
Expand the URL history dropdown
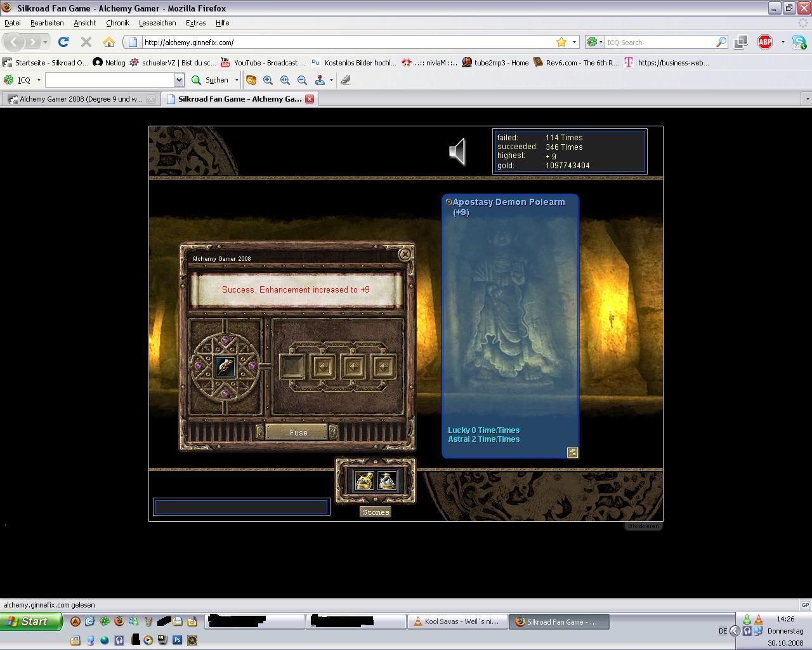coord(574,42)
